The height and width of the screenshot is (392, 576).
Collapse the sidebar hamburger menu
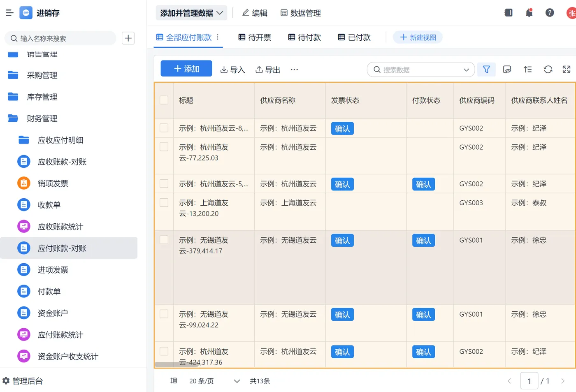tap(9, 13)
